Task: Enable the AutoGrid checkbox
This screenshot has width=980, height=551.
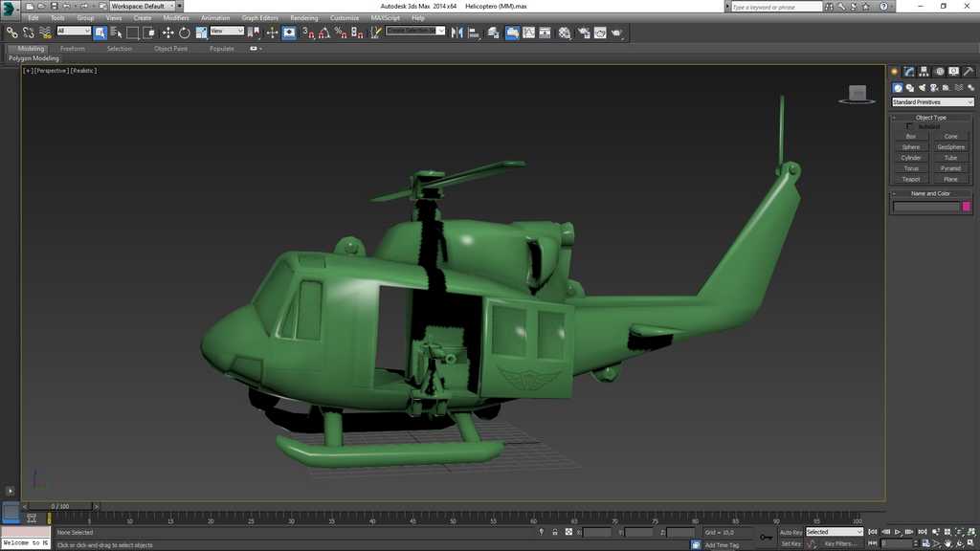Action: coord(910,125)
